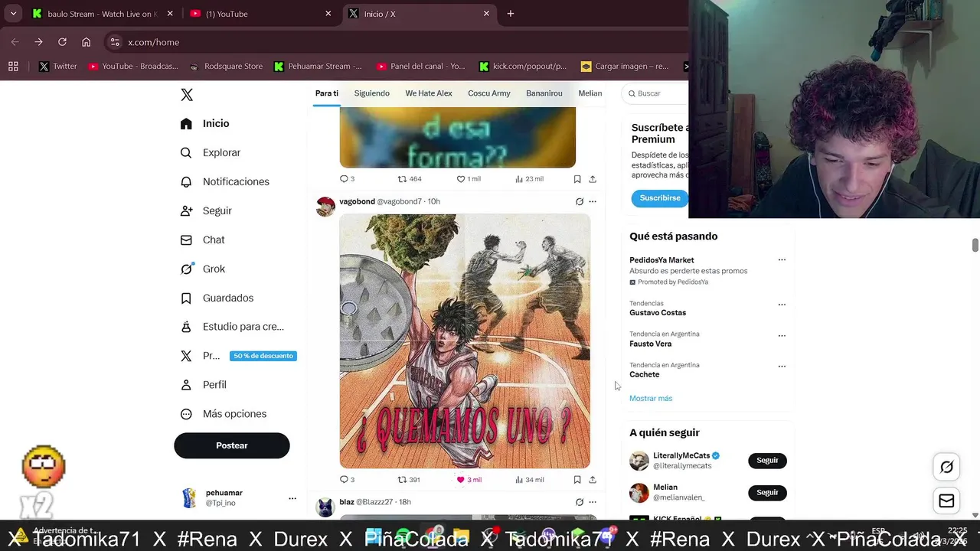Follow Melian account

click(x=767, y=493)
